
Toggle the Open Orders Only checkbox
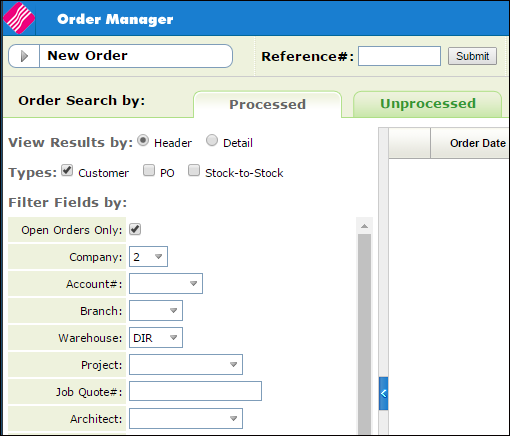(x=135, y=229)
